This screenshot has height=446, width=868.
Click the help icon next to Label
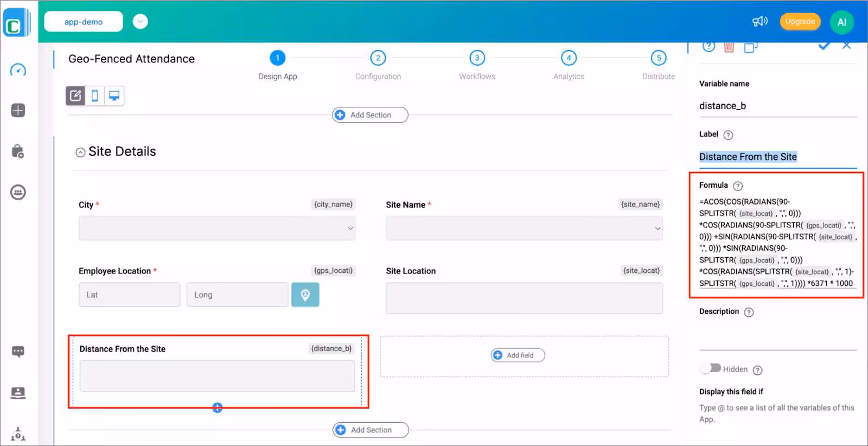click(x=728, y=135)
